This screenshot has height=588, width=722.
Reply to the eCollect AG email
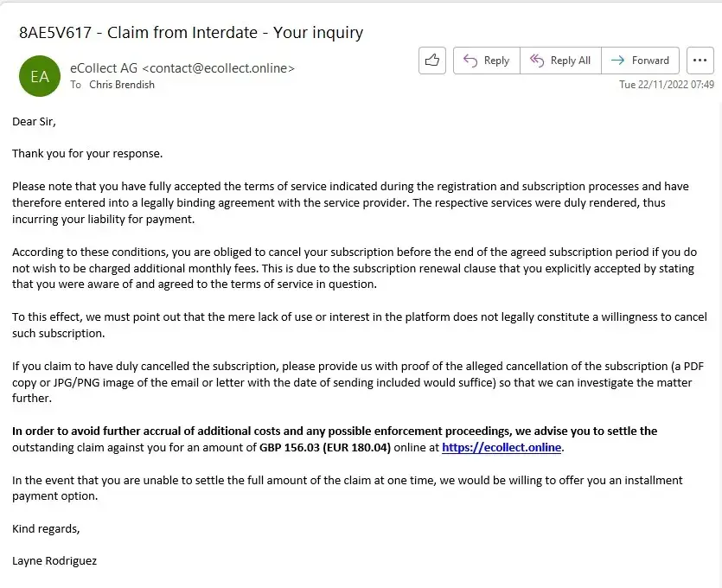coord(486,61)
